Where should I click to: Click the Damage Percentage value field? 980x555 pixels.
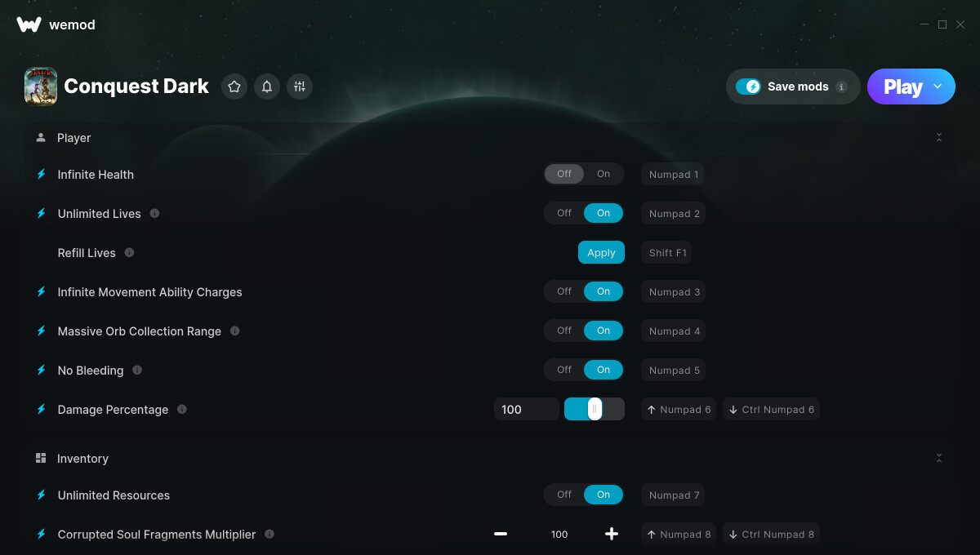(x=527, y=409)
